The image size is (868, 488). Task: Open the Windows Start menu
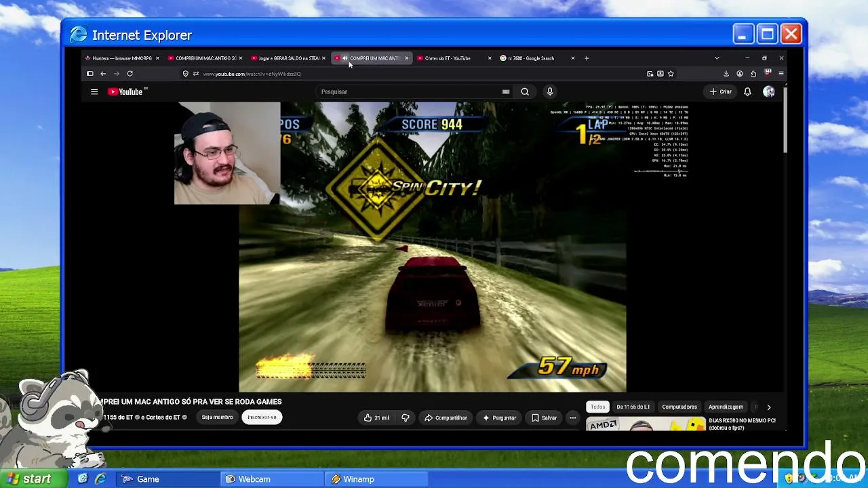point(34,479)
